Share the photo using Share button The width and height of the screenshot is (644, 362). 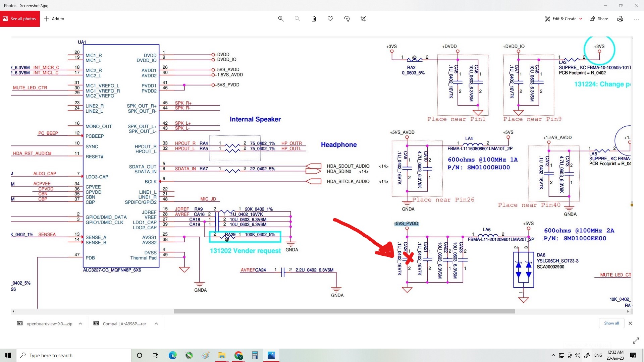coord(599,19)
